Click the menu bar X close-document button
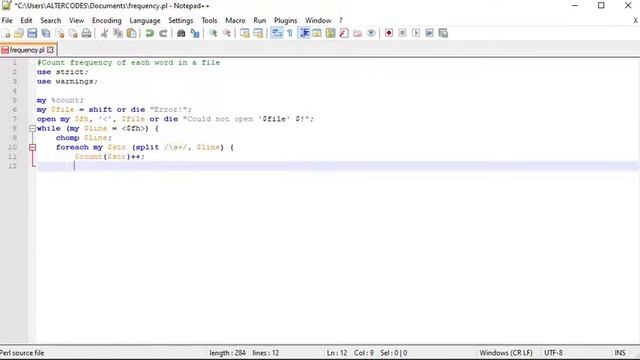640x360 pixels. point(636,20)
